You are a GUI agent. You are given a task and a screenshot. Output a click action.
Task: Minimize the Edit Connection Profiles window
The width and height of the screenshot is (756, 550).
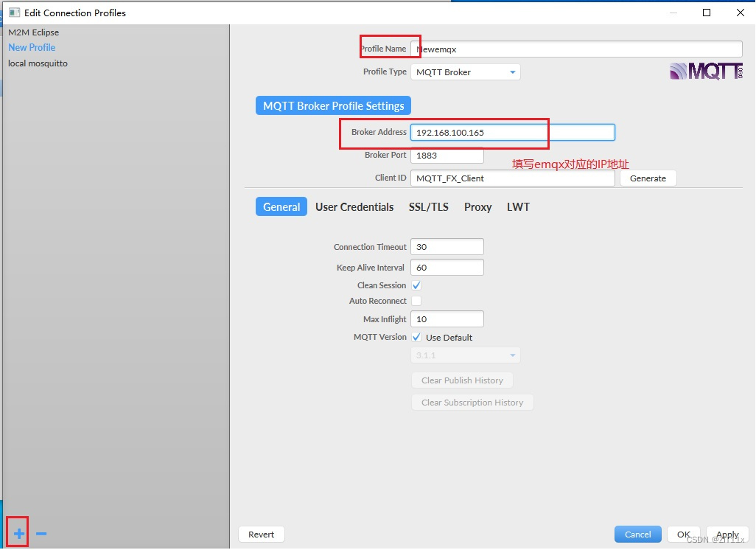pos(673,13)
